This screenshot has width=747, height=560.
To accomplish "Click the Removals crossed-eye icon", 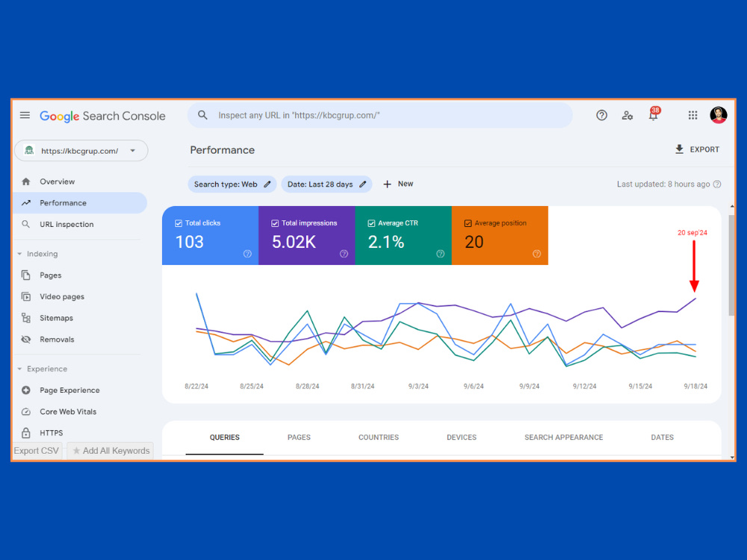I will coord(26,340).
